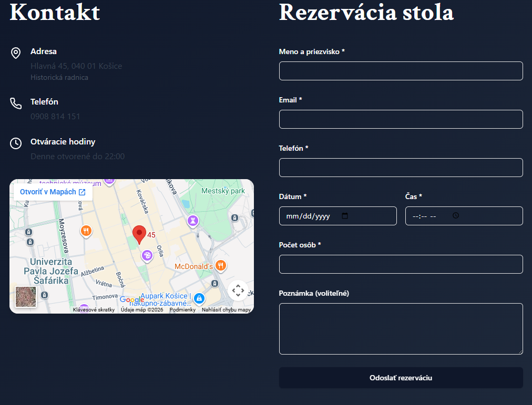This screenshot has width=532, height=405.
Task: Open calendar picker in Dátum field
Action: point(345,216)
